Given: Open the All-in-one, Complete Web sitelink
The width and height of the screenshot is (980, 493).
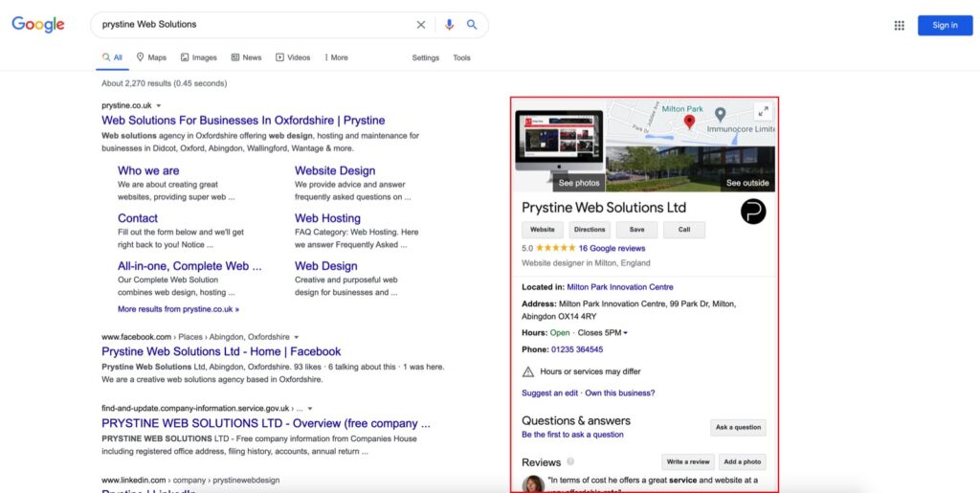Looking at the screenshot, I should pos(189,266).
